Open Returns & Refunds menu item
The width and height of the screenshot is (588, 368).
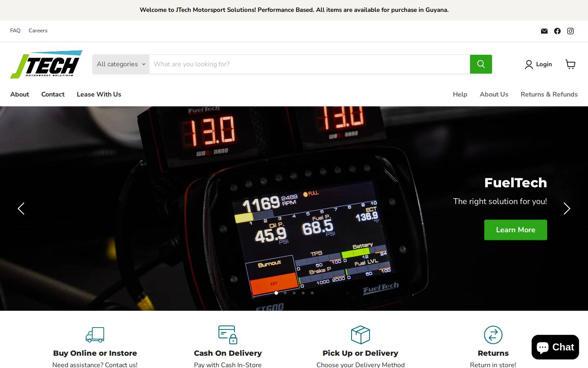(549, 94)
